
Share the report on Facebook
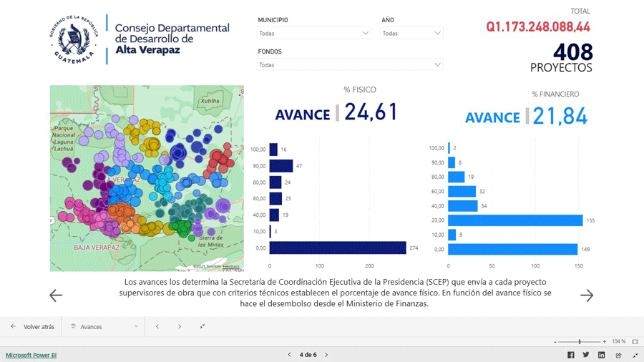(571, 355)
